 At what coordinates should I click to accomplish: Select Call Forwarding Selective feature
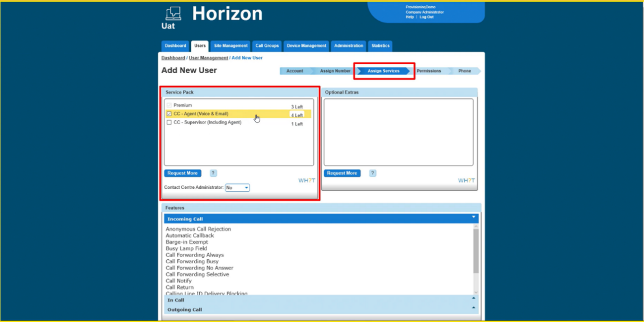pos(198,274)
